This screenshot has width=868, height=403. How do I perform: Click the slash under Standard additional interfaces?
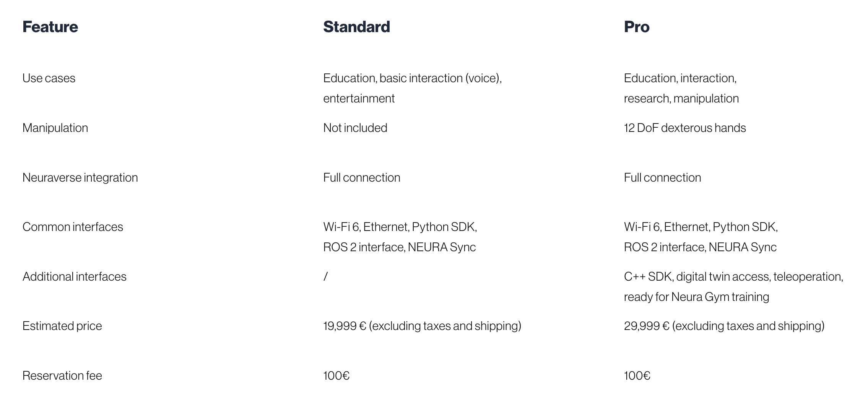[x=325, y=276]
